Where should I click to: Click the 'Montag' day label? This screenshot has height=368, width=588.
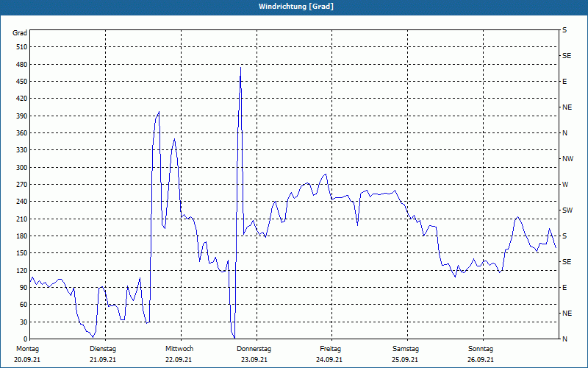[27, 349]
